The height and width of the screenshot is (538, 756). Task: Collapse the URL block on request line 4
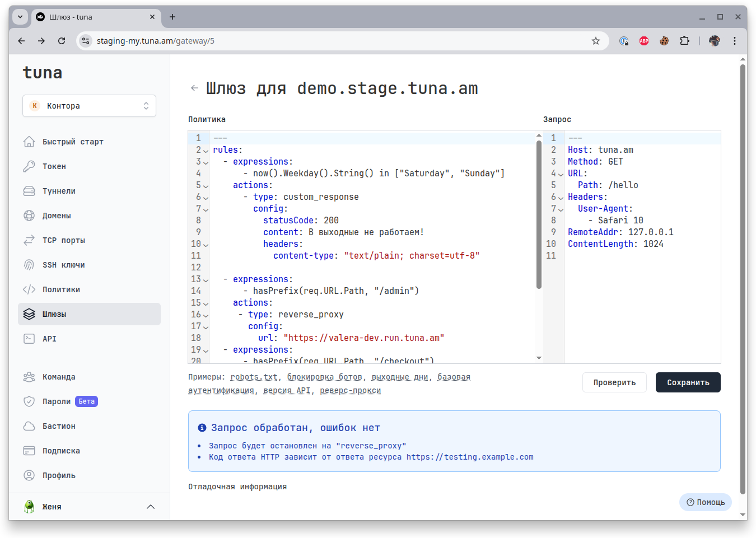[x=561, y=174]
